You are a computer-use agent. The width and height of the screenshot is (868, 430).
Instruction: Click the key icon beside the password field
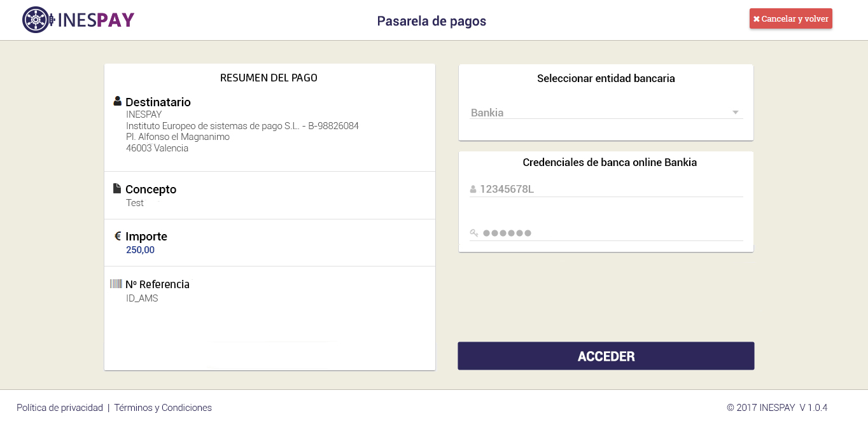click(473, 233)
